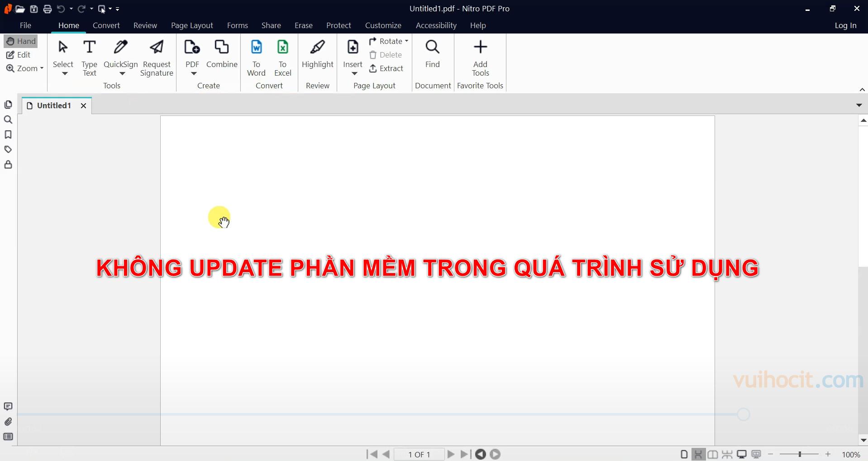Select the Highlight tool
868x461 pixels.
[318, 54]
